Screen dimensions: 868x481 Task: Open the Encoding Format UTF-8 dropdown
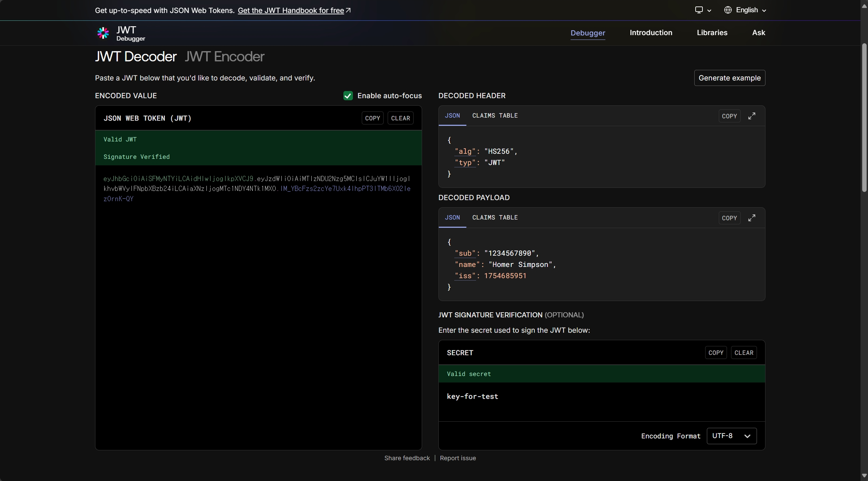(x=731, y=436)
